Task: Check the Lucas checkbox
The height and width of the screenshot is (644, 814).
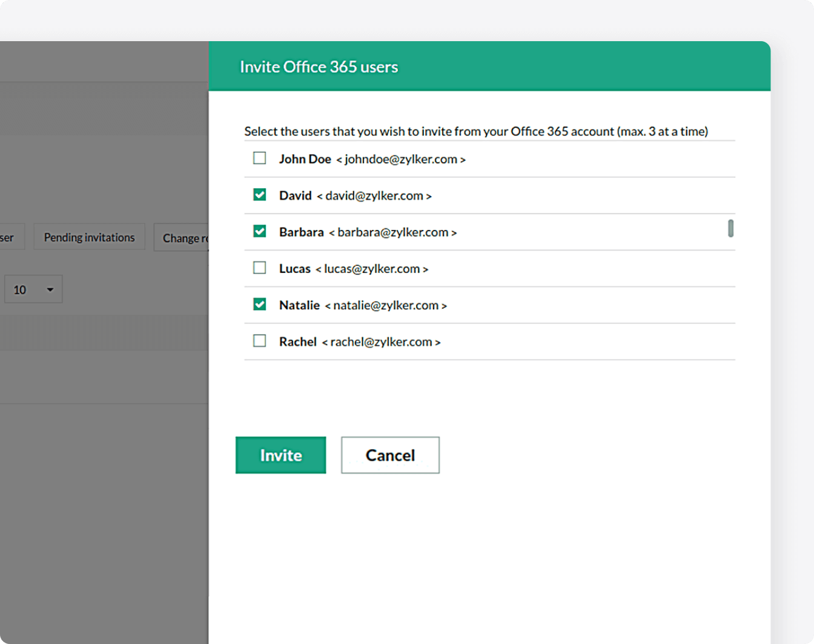Action: pos(260,268)
